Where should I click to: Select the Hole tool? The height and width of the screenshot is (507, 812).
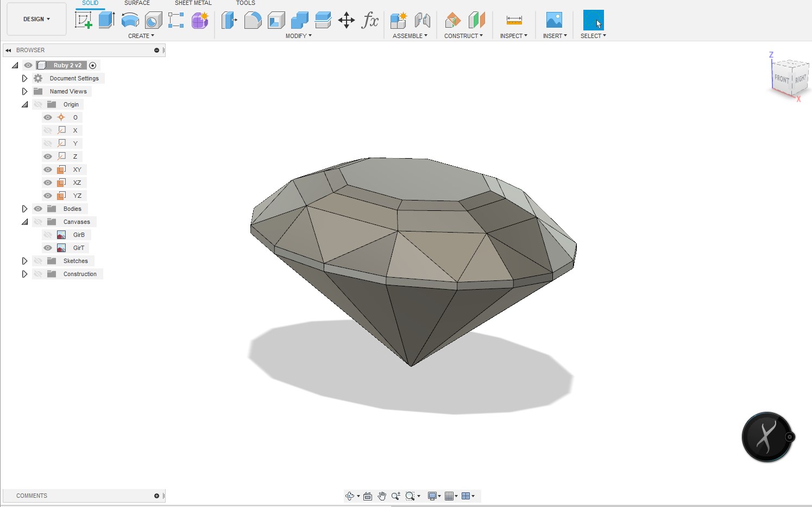[x=153, y=20]
